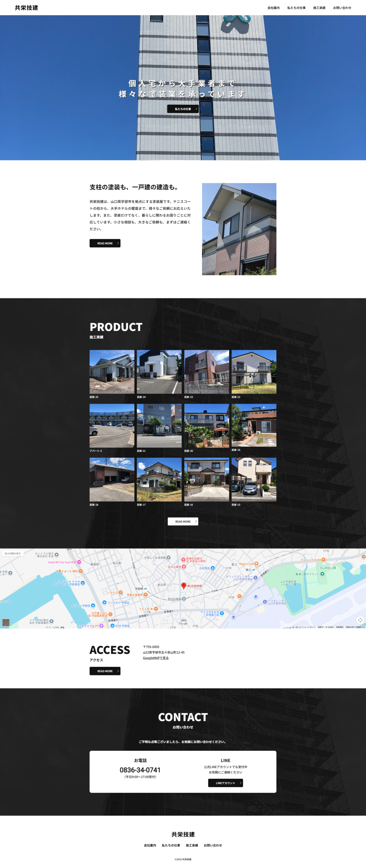Image resolution: width=366 pixels, height=868 pixels.
Task: Click the Hotel R9 The Yard map marker
Action: (x=79, y=562)
